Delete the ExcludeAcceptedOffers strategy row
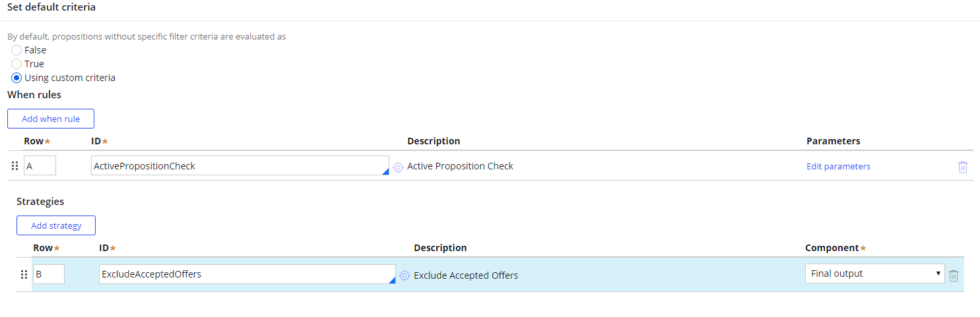This screenshot has width=980, height=317. click(953, 275)
